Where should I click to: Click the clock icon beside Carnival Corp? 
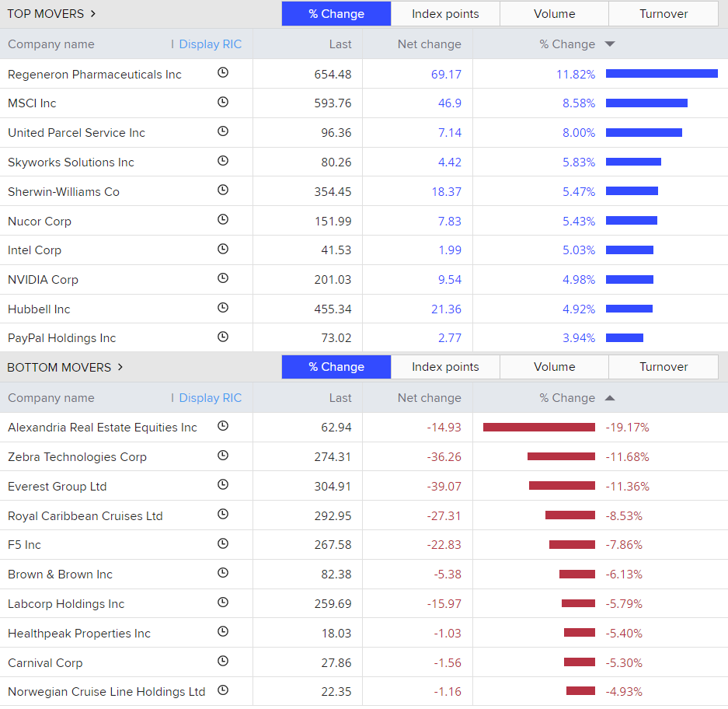(x=223, y=662)
